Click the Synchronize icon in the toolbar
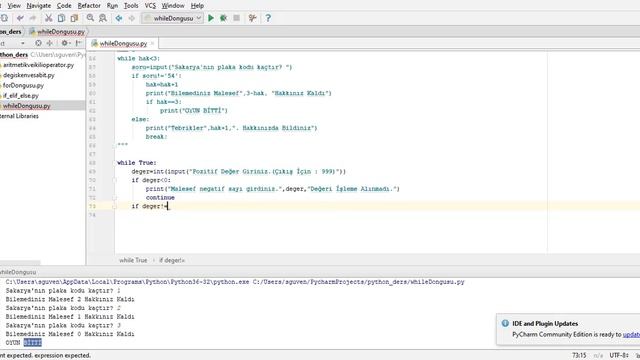640x360 pixels. pos(4,18)
